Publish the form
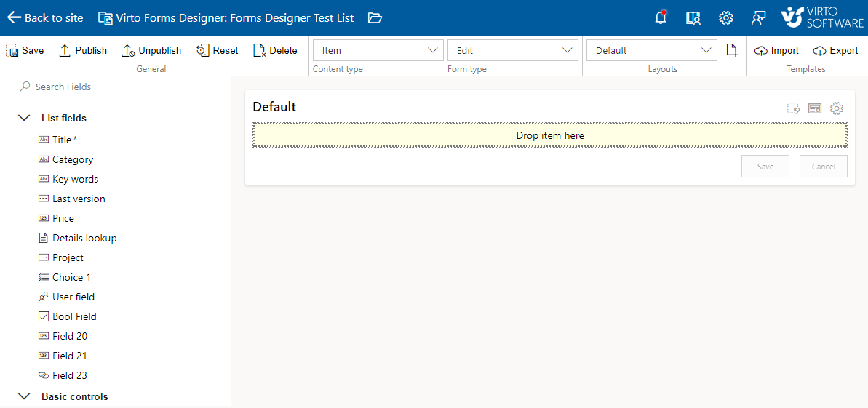 83,50
